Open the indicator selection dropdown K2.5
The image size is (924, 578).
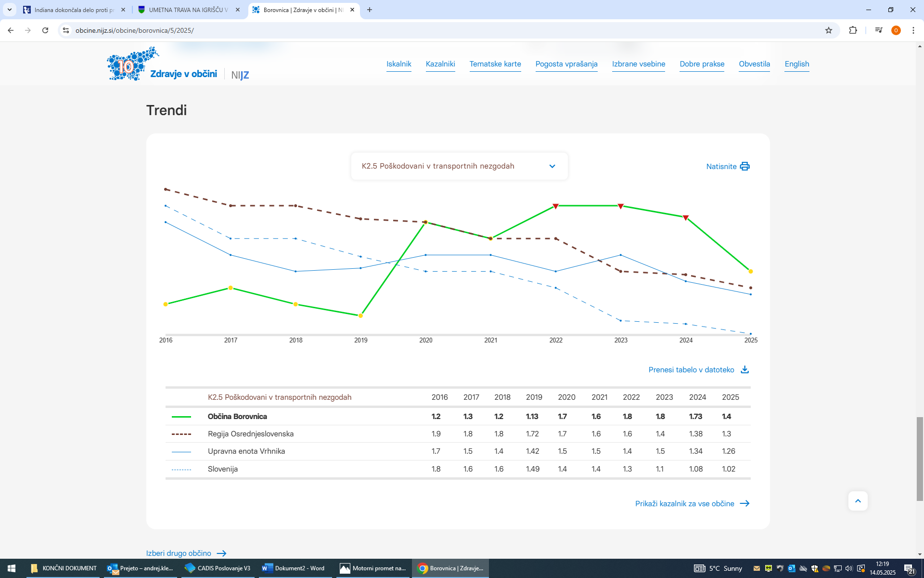tap(459, 166)
